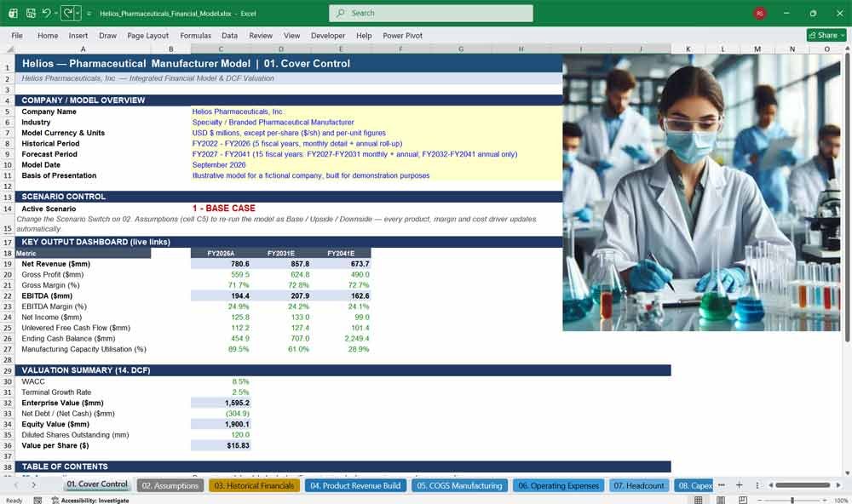Screen dimensions: 852x504
Task: Switch to 03. Historical Financials sheet
Action: 254,485
